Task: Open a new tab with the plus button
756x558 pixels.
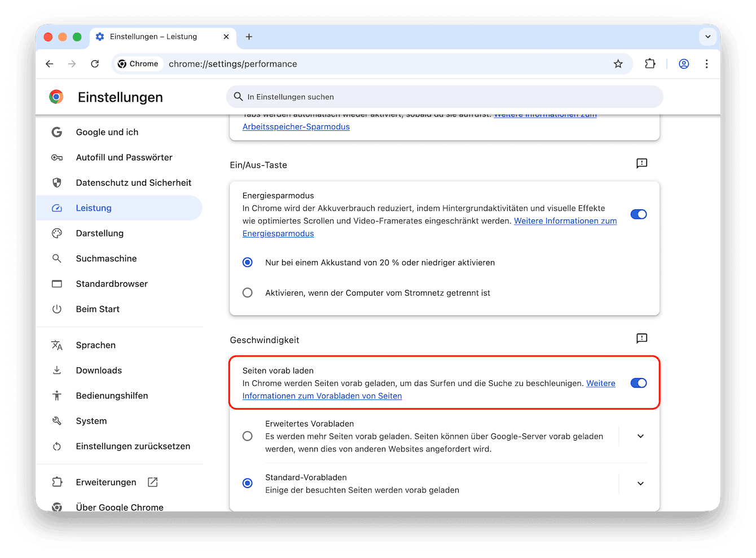Action: 249,37
